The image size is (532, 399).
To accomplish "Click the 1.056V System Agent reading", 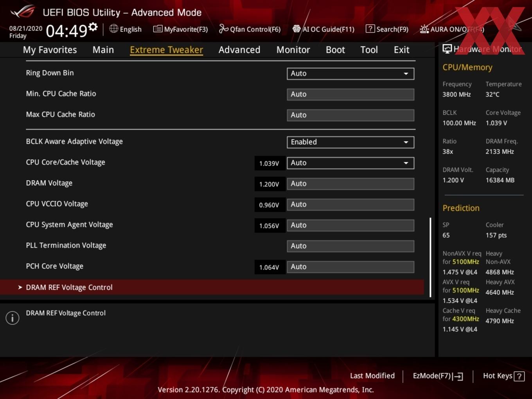I will 269,225.
